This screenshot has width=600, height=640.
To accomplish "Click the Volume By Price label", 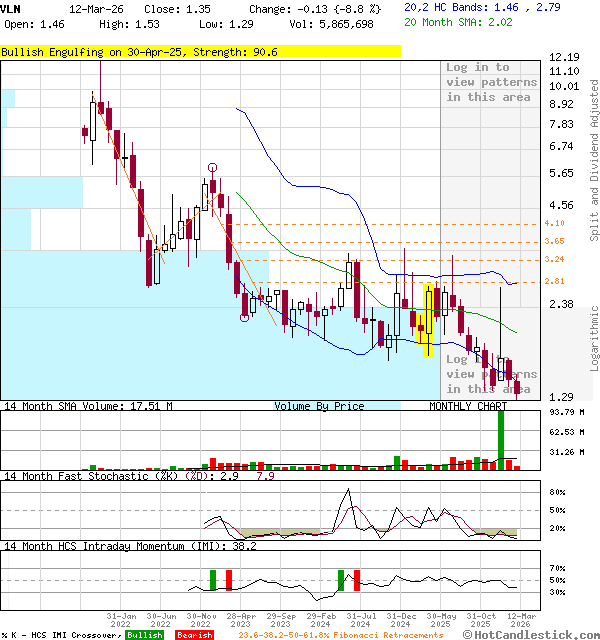I will 319,406.
